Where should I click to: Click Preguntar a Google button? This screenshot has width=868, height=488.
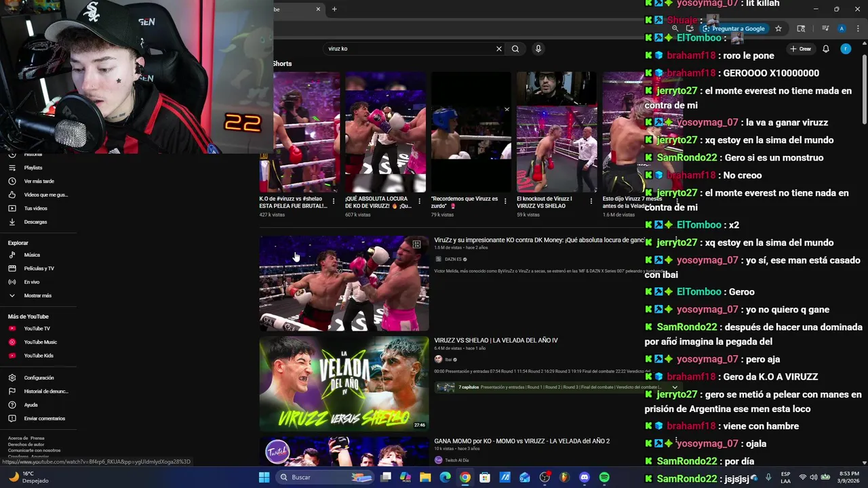pyautogui.click(x=734, y=28)
